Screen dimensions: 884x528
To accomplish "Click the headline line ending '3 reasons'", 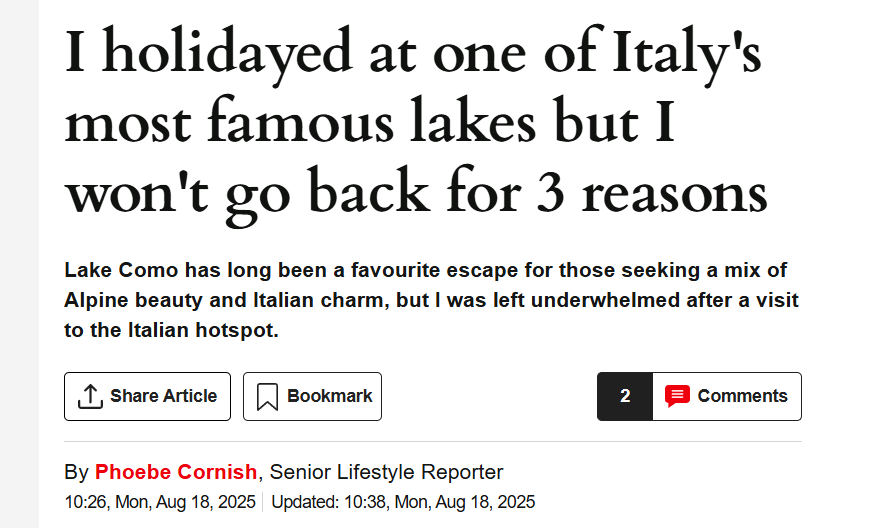I will pos(416,194).
